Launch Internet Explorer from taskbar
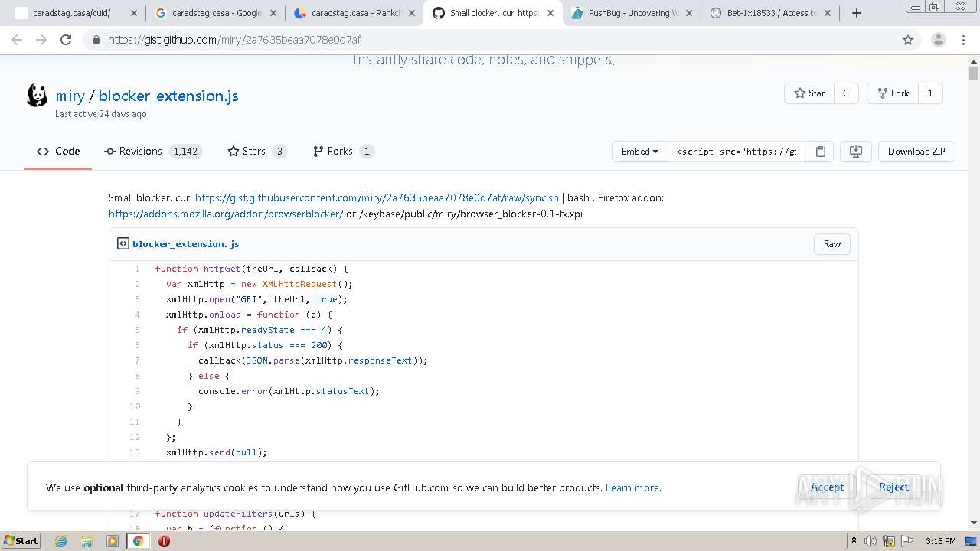Viewport: 980px width, 551px height. [x=60, y=541]
